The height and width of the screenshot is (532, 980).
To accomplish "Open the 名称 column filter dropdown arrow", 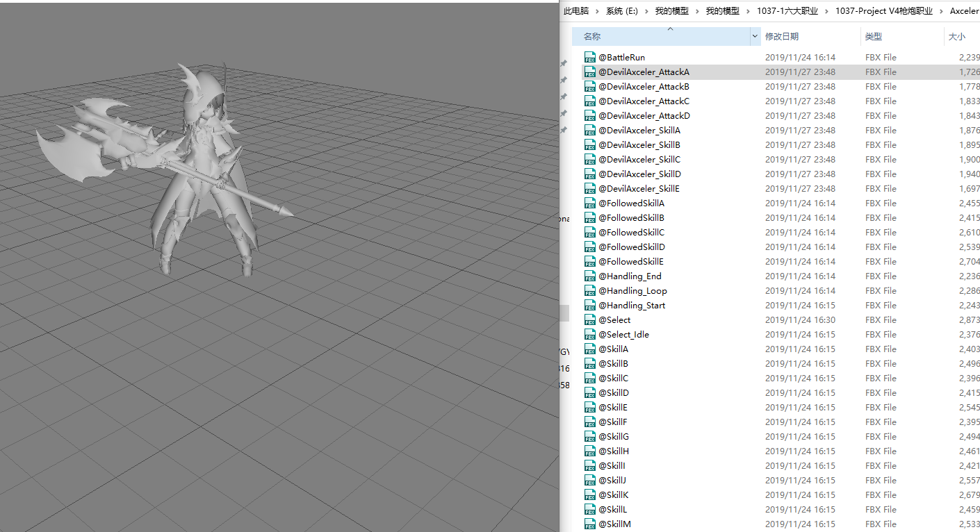I will (x=755, y=36).
